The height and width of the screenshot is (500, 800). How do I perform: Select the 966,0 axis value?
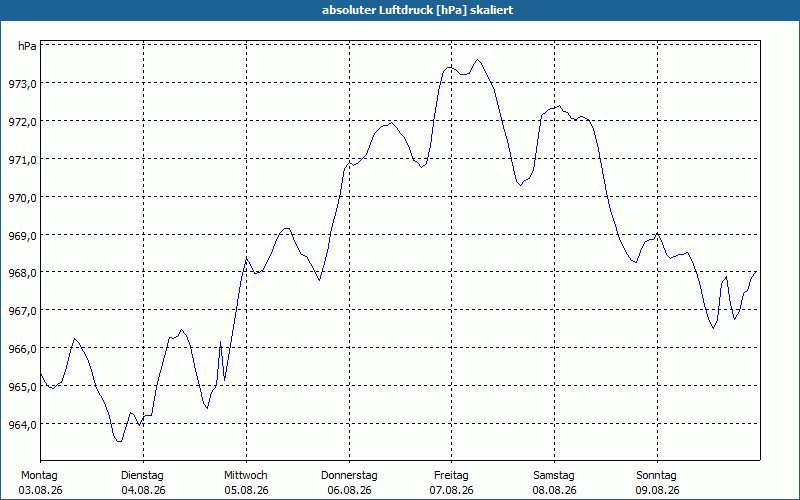22,349
